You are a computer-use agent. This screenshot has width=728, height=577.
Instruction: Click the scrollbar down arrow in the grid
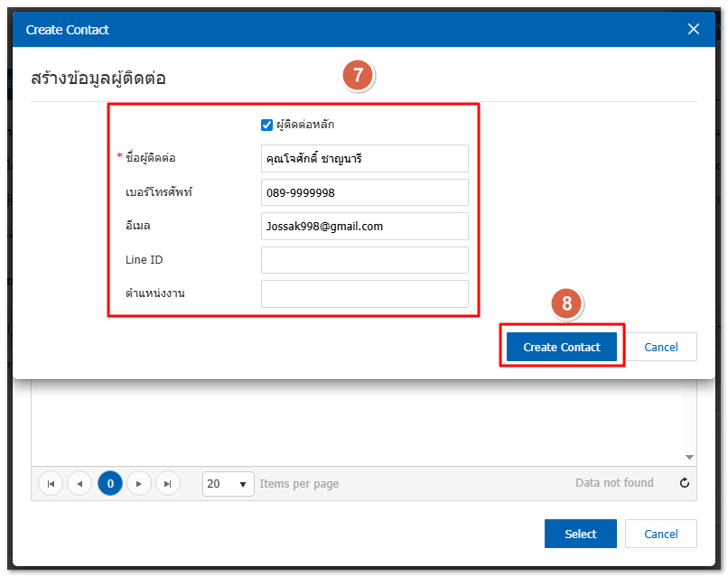[x=689, y=458]
